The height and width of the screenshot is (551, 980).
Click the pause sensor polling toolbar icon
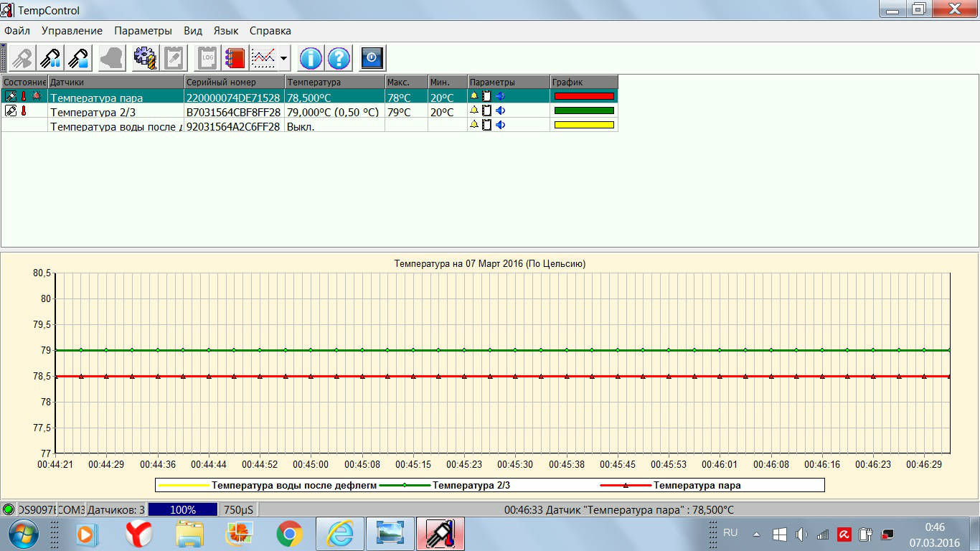click(x=51, y=58)
